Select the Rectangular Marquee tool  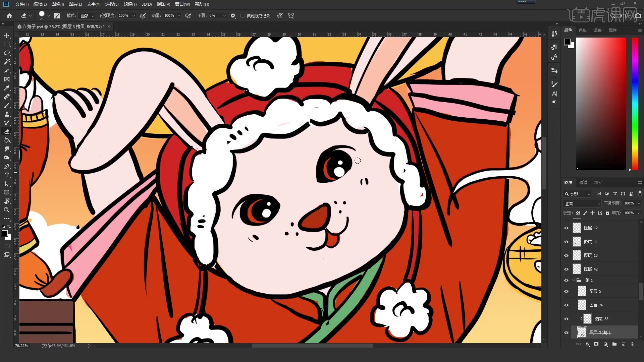(7, 44)
